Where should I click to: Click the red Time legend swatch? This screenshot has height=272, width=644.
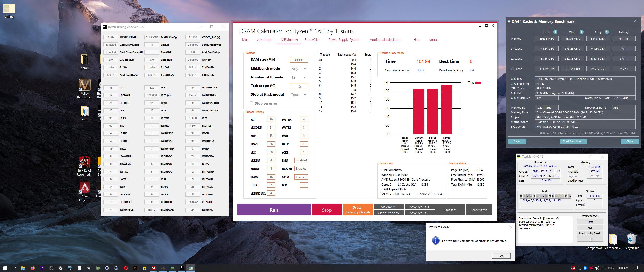478,83
